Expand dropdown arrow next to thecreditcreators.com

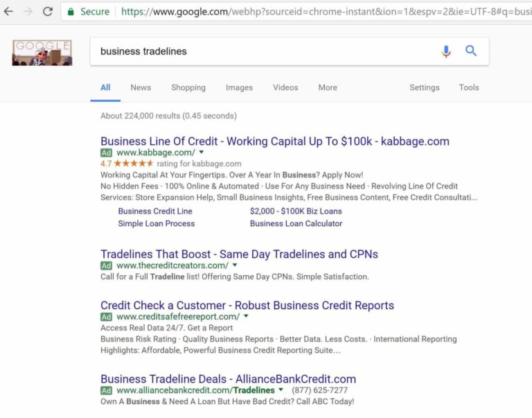click(235, 265)
